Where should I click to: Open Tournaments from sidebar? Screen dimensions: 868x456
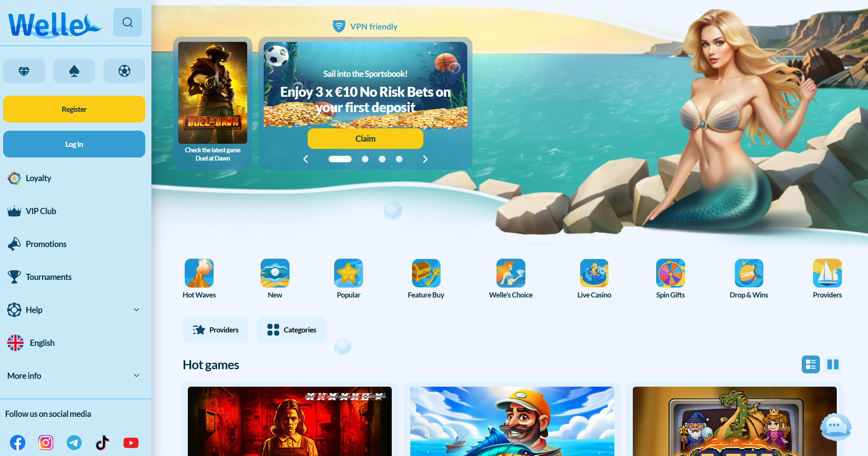(x=48, y=277)
